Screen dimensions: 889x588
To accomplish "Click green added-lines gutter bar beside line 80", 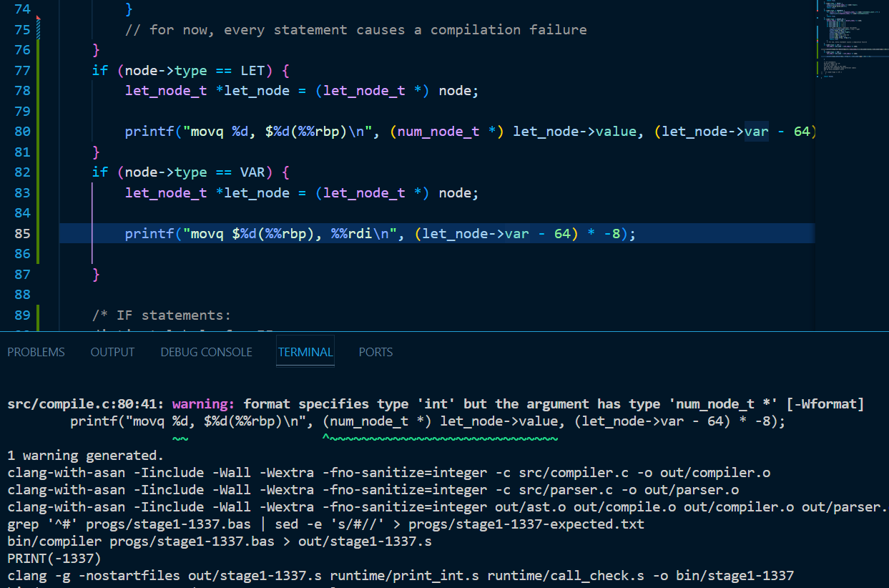I will click(x=38, y=132).
